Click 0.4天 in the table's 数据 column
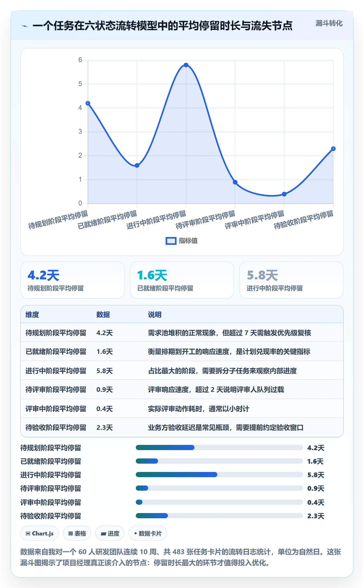 pyautogui.click(x=105, y=409)
